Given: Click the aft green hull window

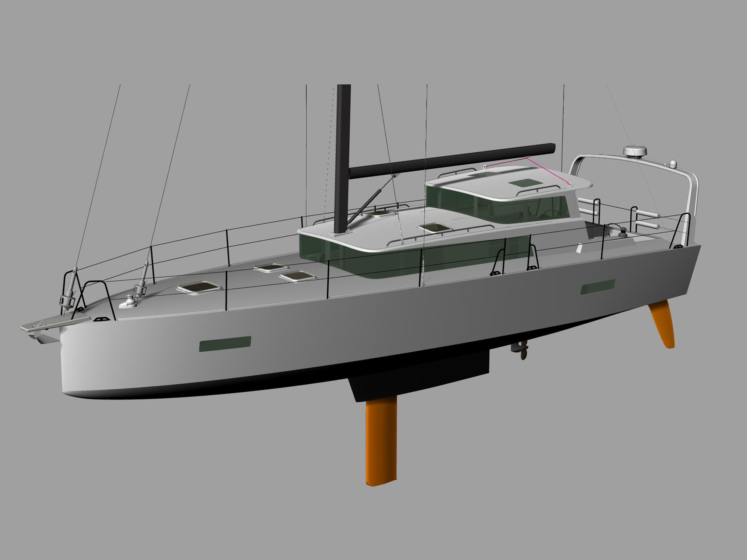Looking at the screenshot, I should tap(598, 287).
